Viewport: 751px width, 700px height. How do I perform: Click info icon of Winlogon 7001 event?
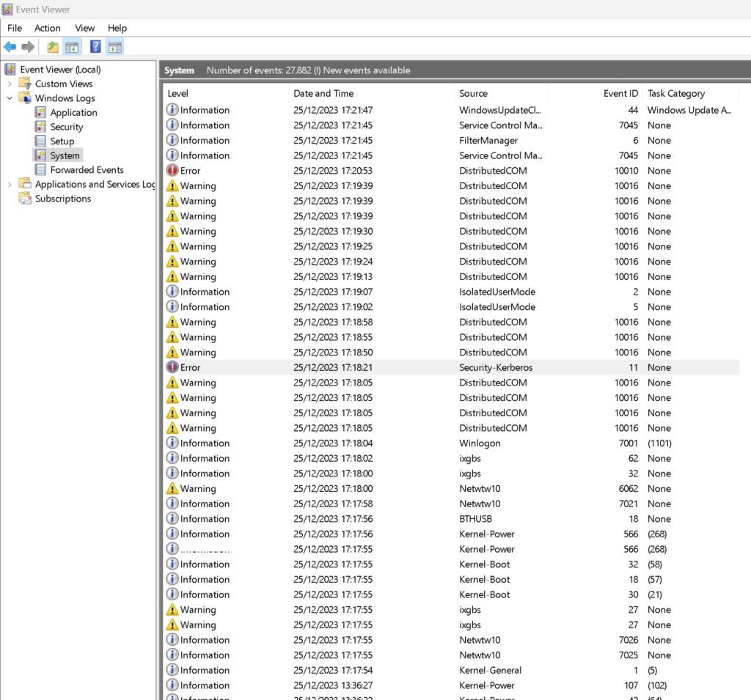point(172,443)
